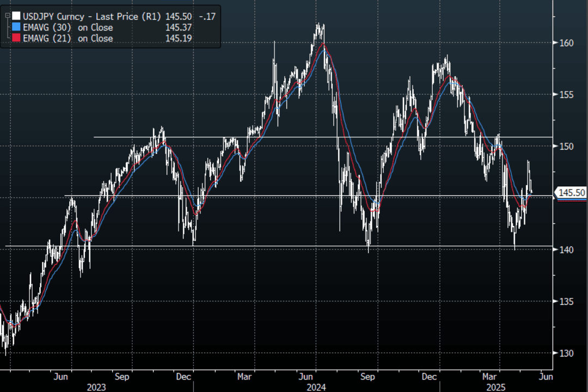The image size is (588, 392).
Task: Click the white USDJPY series color swatch
Action: coord(17,16)
